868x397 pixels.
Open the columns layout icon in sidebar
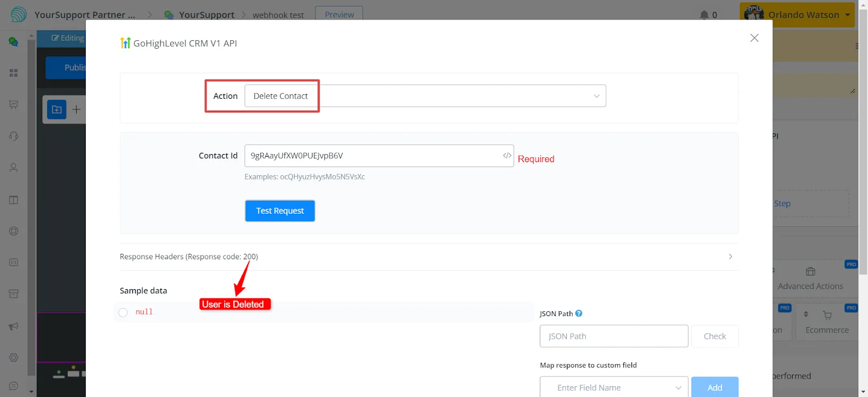click(14, 200)
